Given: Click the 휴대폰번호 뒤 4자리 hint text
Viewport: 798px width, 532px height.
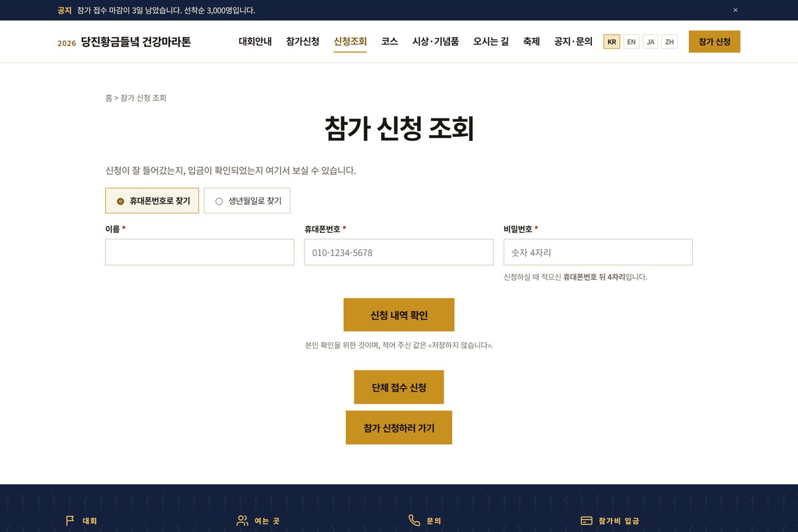Looking at the screenshot, I should pyautogui.click(x=594, y=277).
